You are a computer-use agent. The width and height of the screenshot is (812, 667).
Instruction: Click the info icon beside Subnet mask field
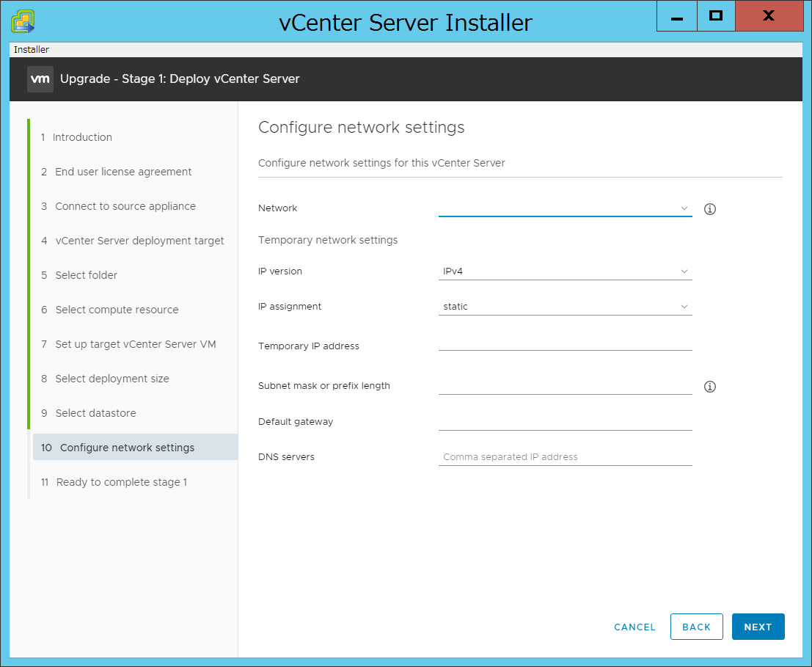click(709, 386)
